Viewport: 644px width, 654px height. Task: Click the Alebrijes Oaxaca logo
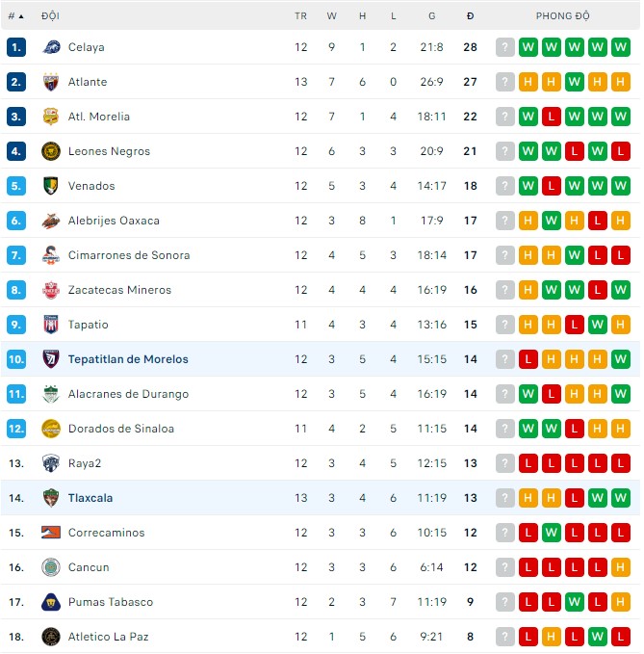(x=51, y=221)
